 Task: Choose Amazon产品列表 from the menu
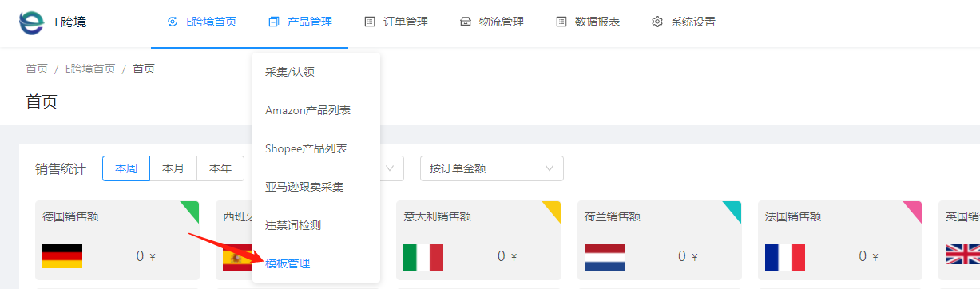(308, 110)
